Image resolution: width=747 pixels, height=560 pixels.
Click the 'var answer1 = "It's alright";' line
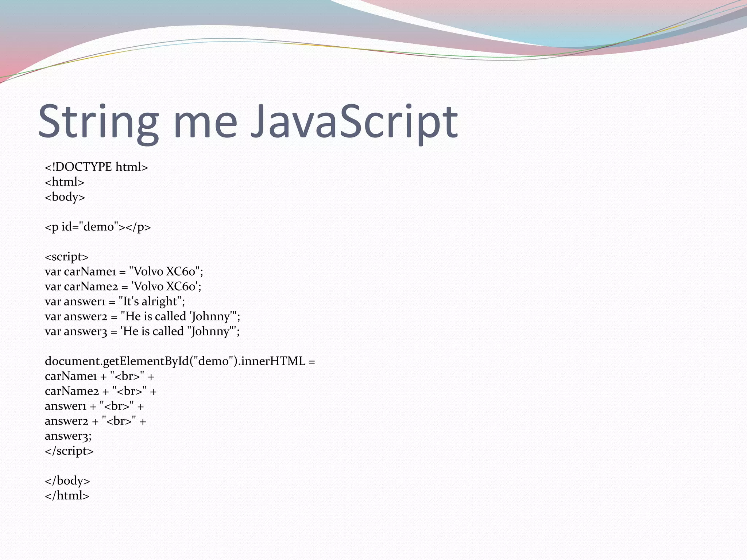coord(115,302)
